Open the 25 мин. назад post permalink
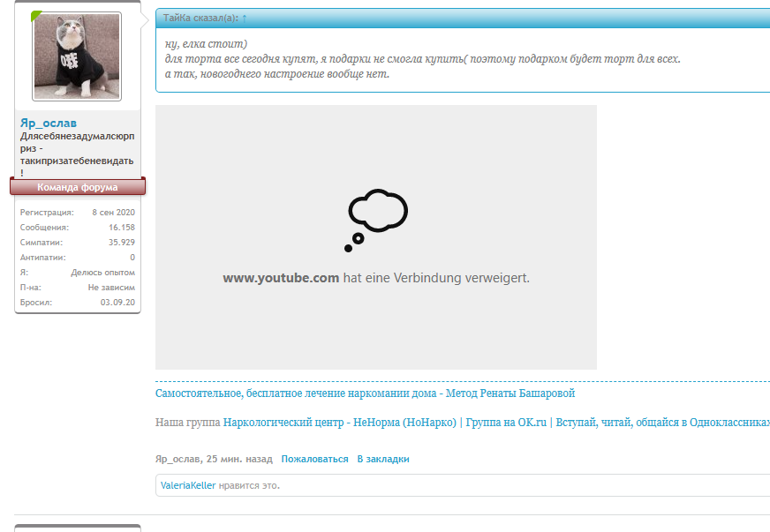Image resolution: width=770 pixels, height=532 pixels. [x=240, y=459]
